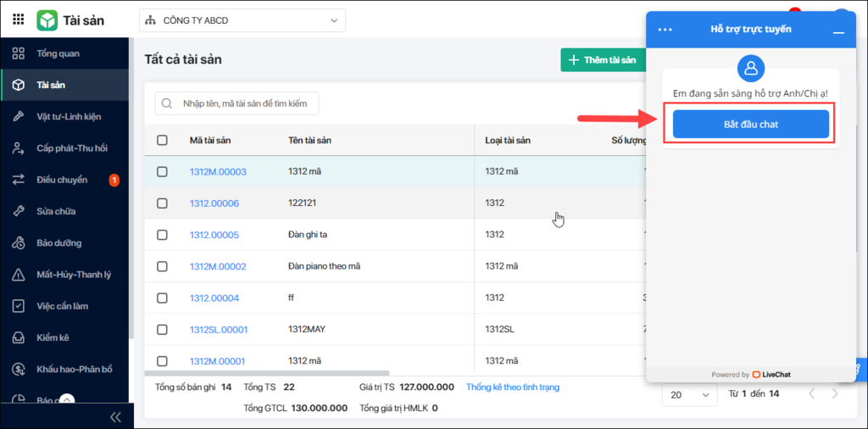The width and height of the screenshot is (868, 429).
Task: Open Mất-Hủy-Thanh lý warning icon
Action: click(x=19, y=274)
